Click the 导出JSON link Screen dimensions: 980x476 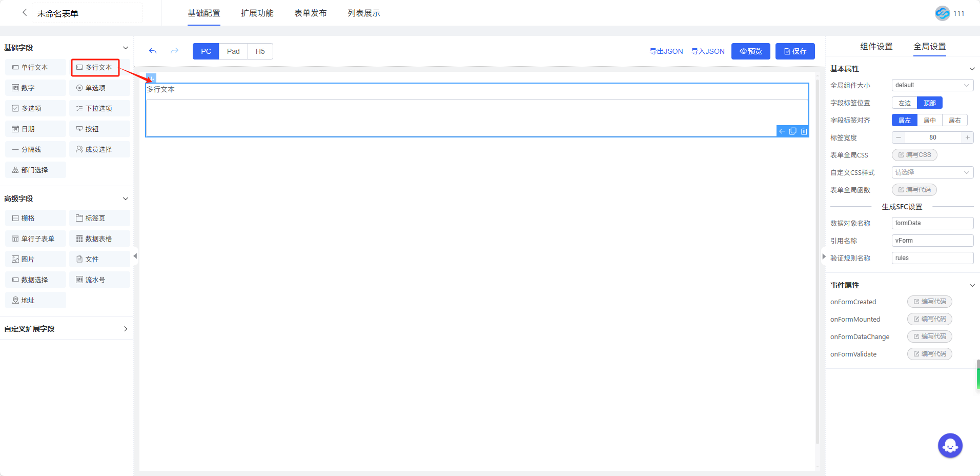coord(666,51)
